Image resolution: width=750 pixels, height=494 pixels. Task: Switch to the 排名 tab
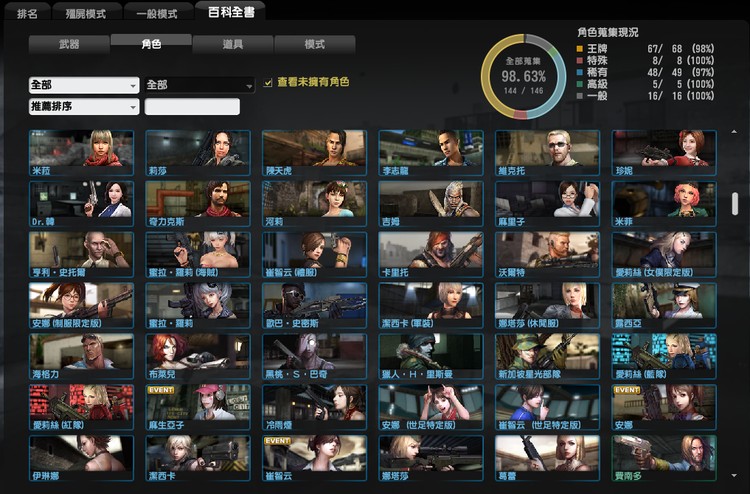click(27, 13)
